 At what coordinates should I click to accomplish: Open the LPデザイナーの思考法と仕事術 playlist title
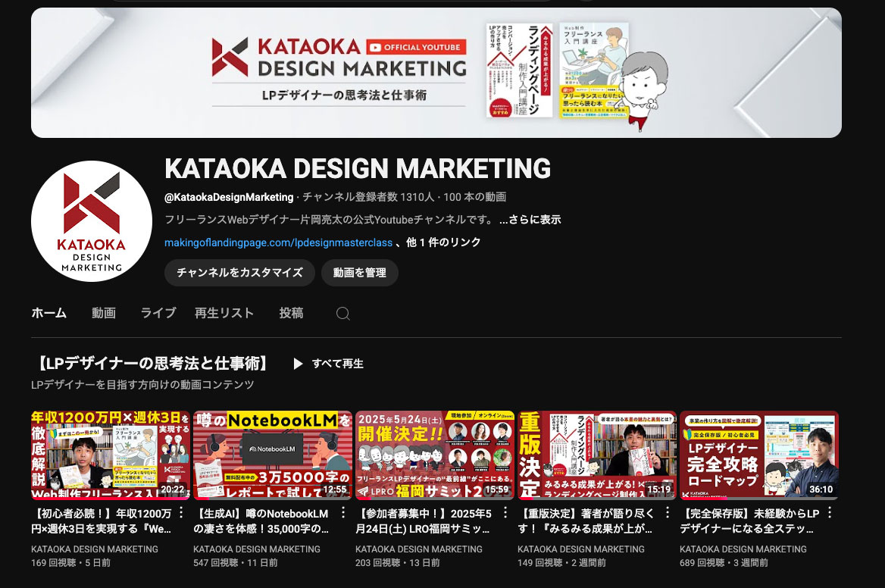coord(153,364)
